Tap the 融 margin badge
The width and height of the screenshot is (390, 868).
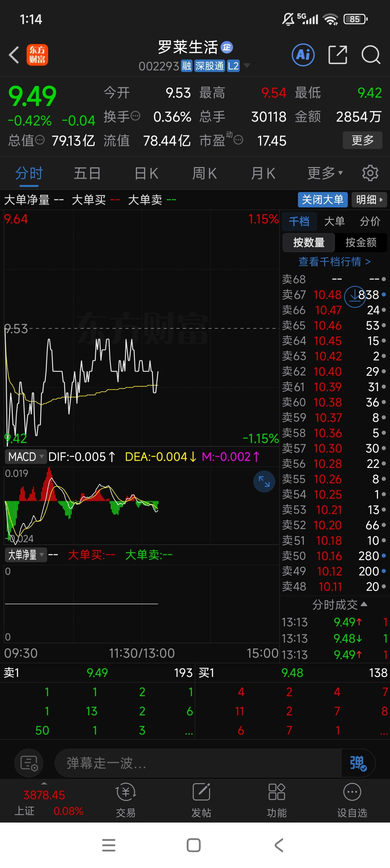tap(187, 66)
